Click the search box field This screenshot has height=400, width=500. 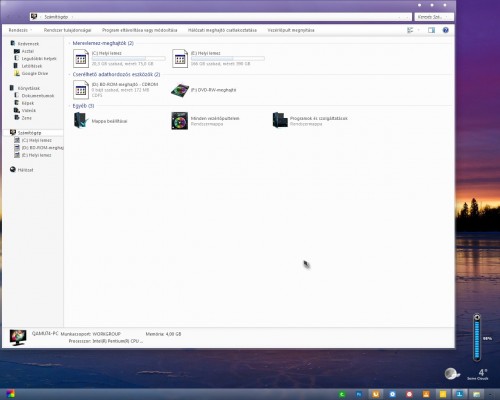coord(433,17)
